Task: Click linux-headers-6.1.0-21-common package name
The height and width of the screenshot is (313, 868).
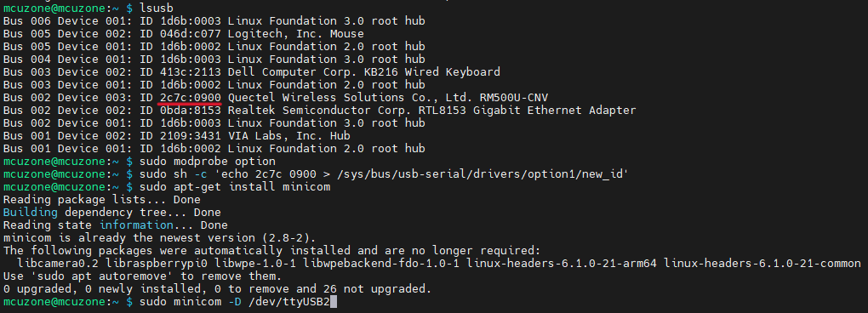Action: pyautogui.click(x=762, y=263)
